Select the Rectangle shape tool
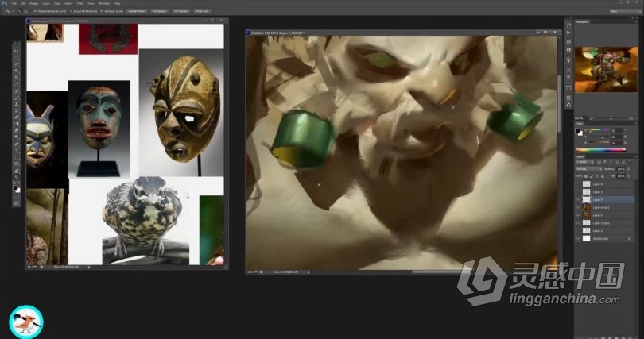The height and width of the screenshot is (339, 644). pos(17,164)
